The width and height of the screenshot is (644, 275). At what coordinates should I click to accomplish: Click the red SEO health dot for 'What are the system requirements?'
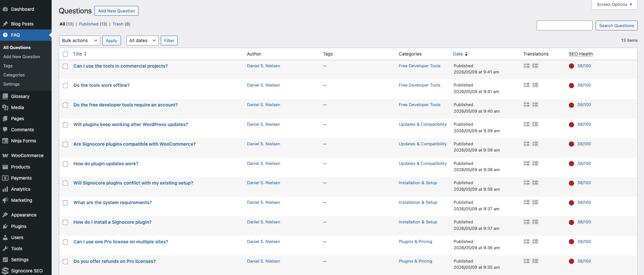coord(571,203)
